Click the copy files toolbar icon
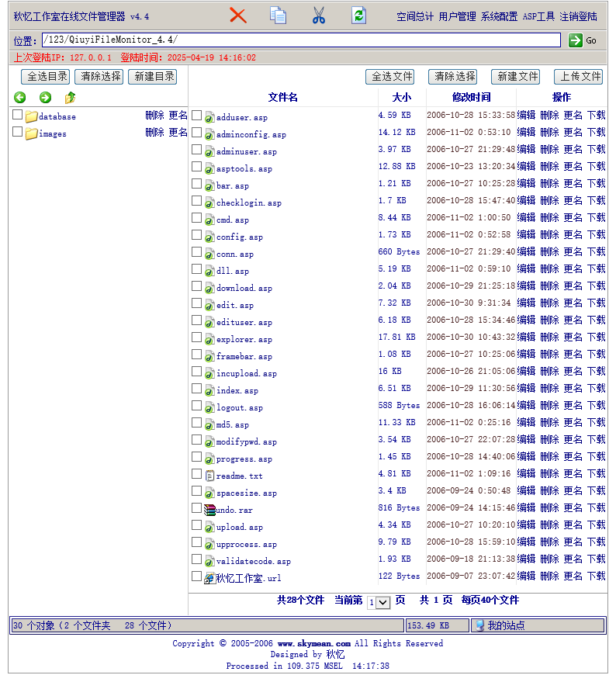 click(x=278, y=16)
